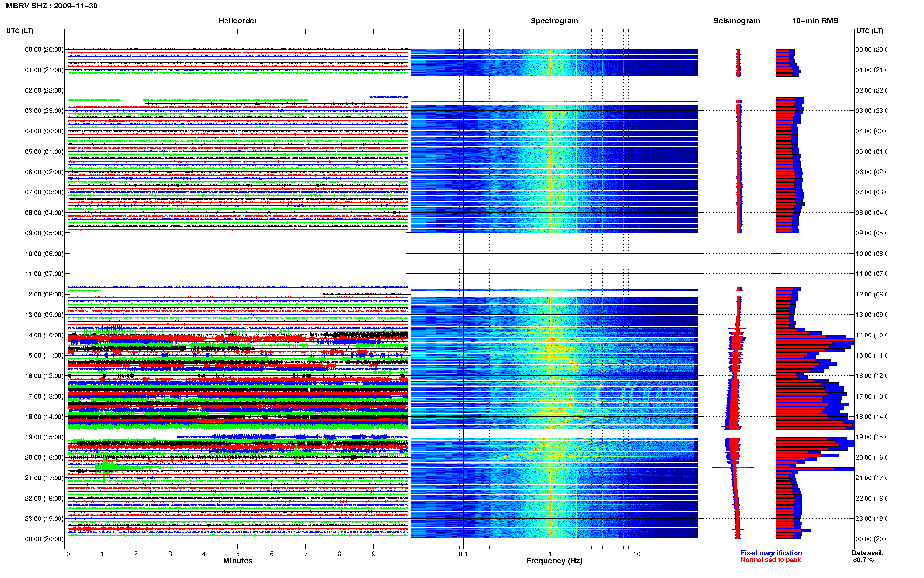Image resolution: width=924 pixels, height=578 pixels.
Task: Click the "Data avail." label
Action: pyautogui.click(x=867, y=553)
